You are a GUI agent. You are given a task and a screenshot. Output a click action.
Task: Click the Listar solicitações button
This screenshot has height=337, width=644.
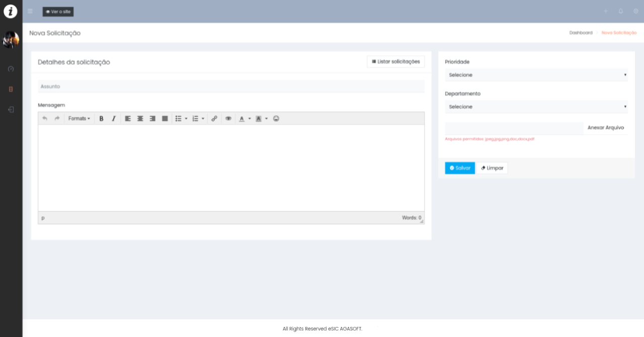[x=395, y=61]
